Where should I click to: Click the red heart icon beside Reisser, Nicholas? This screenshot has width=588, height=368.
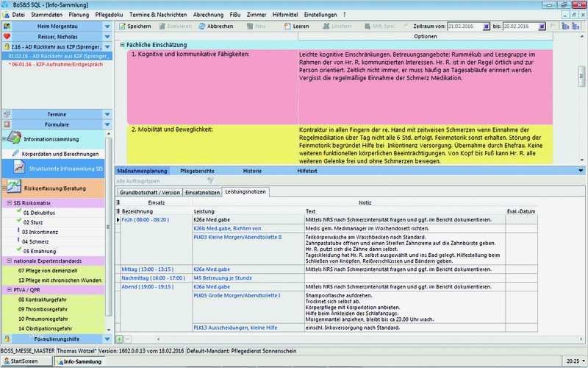(7, 36)
